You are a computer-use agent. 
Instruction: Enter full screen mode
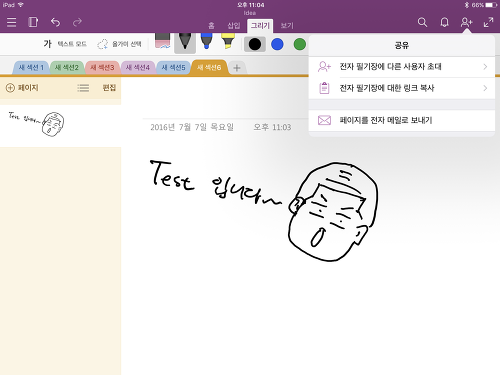[488, 22]
